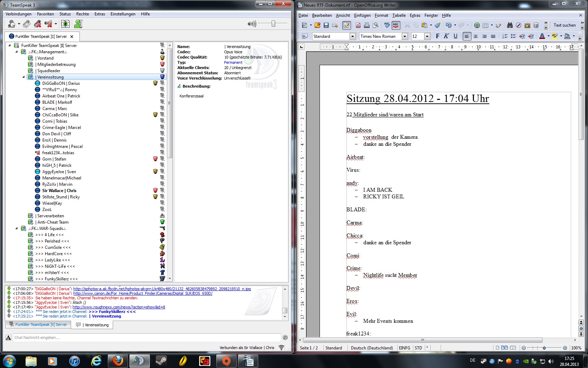Click the capture profile activation icon in TeamSpeak

pos(27,24)
